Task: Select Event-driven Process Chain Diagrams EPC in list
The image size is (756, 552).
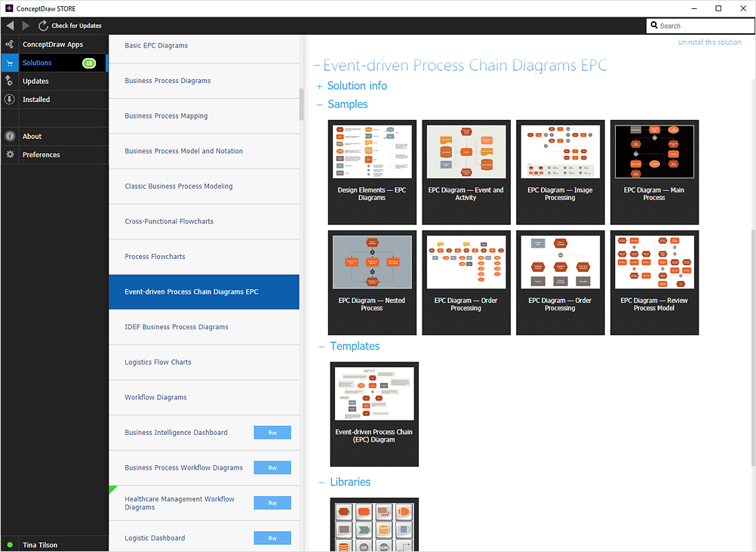Action: click(x=204, y=292)
